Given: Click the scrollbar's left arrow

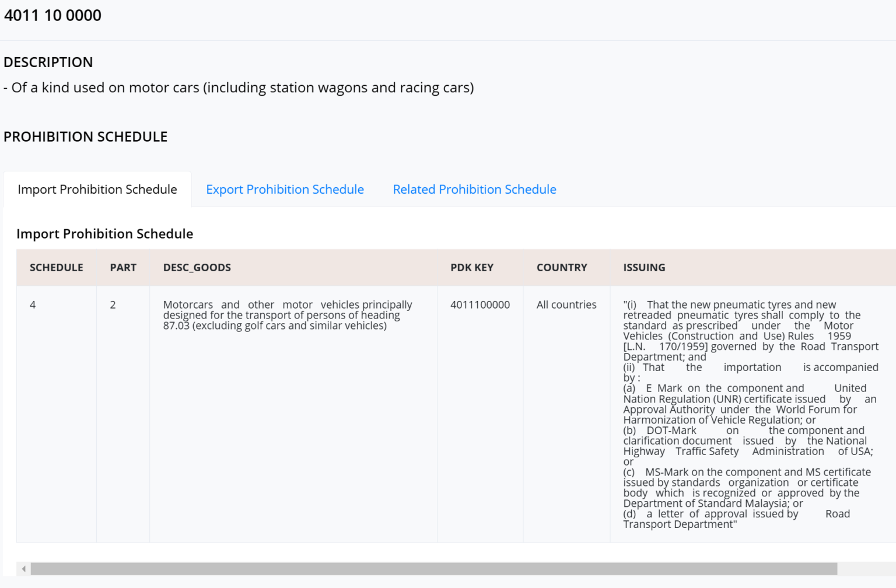Looking at the screenshot, I should (23, 569).
